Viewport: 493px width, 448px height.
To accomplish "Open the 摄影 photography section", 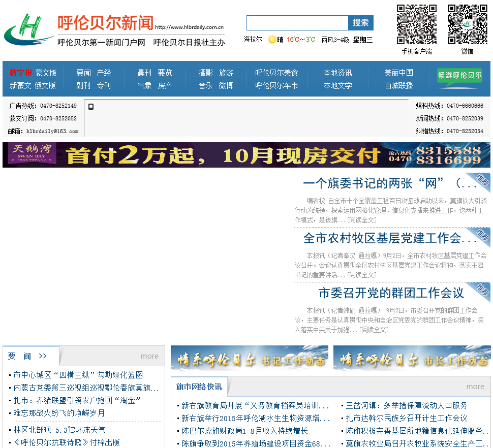I will (206, 73).
